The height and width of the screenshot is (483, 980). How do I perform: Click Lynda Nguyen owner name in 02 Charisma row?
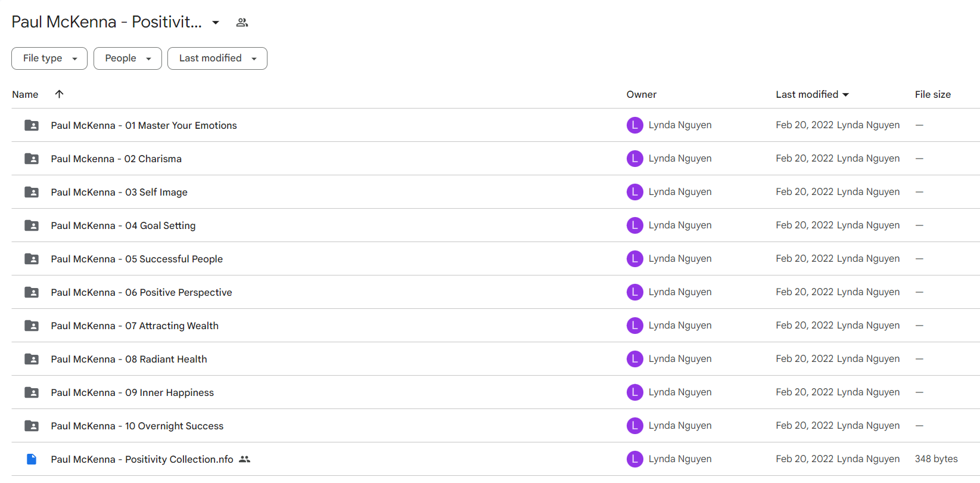pyautogui.click(x=680, y=159)
